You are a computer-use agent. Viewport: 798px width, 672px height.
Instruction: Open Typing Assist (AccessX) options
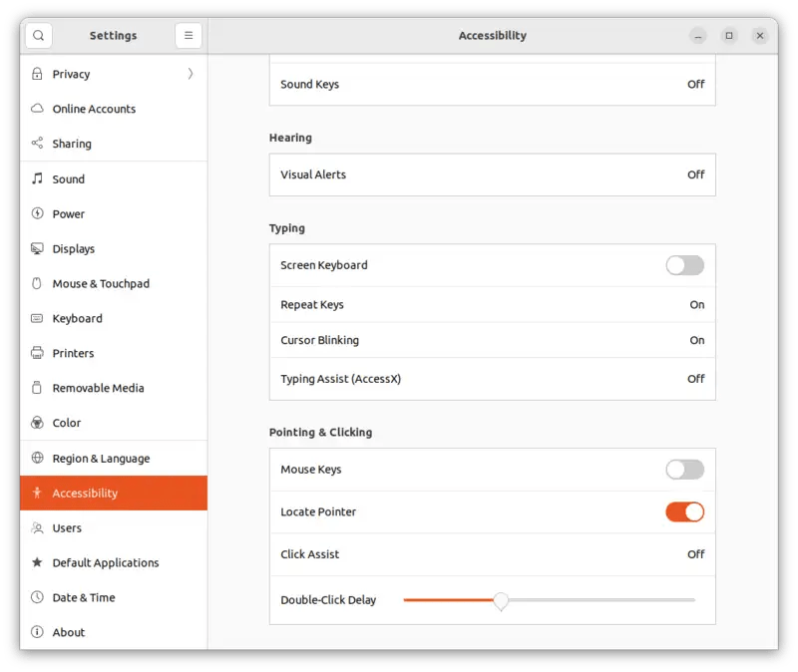[x=493, y=379]
